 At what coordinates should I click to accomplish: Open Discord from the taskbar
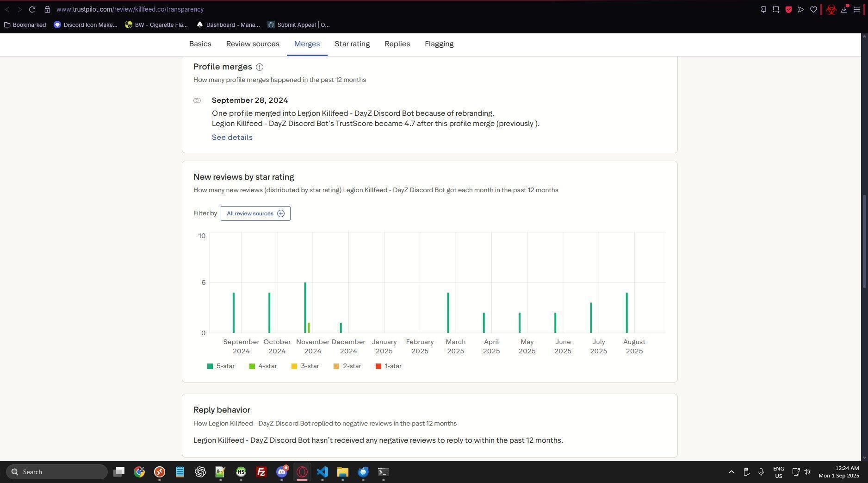point(282,472)
